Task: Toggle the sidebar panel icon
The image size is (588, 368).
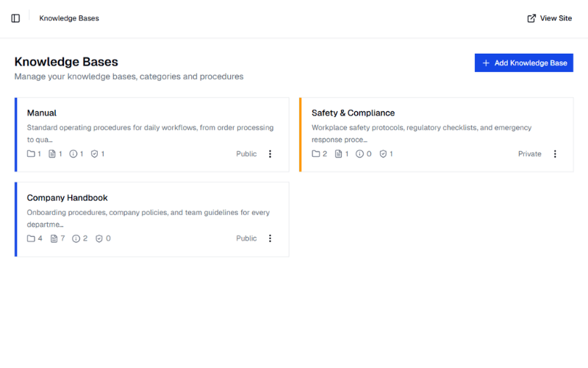Action: click(x=15, y=18)
